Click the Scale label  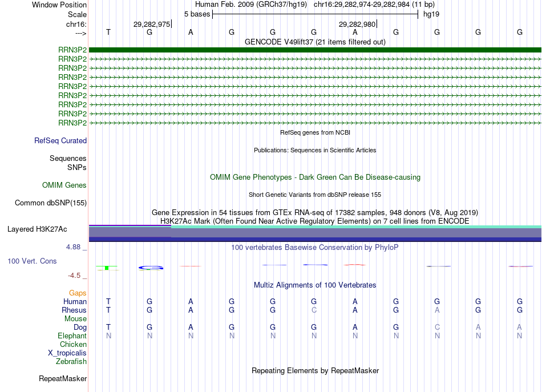click(x=78, y=14)
